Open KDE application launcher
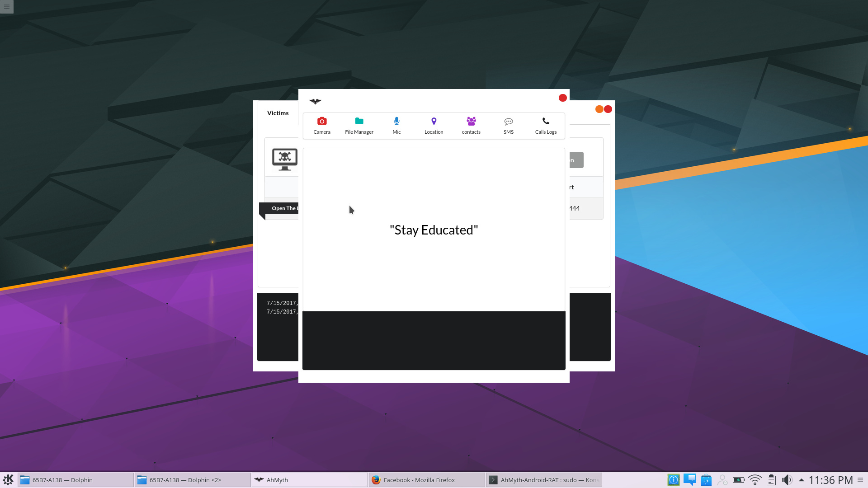Screen dimensions: 868x488 click(8, 479)
